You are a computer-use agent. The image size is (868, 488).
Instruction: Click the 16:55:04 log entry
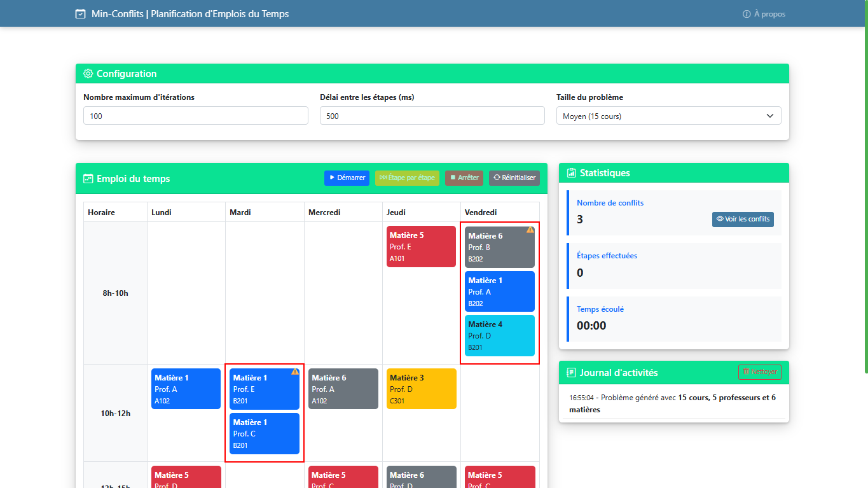(674, 403)
